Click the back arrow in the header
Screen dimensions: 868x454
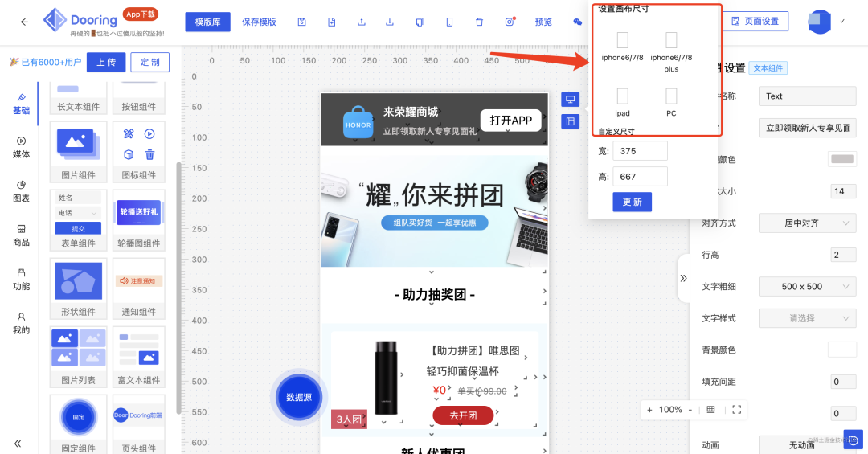coord(24,22)
